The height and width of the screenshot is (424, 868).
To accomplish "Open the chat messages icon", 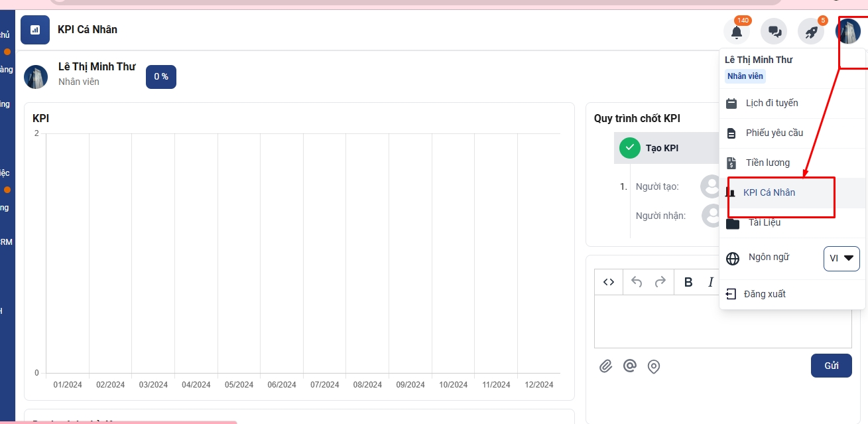I will (x=773, y=31).
